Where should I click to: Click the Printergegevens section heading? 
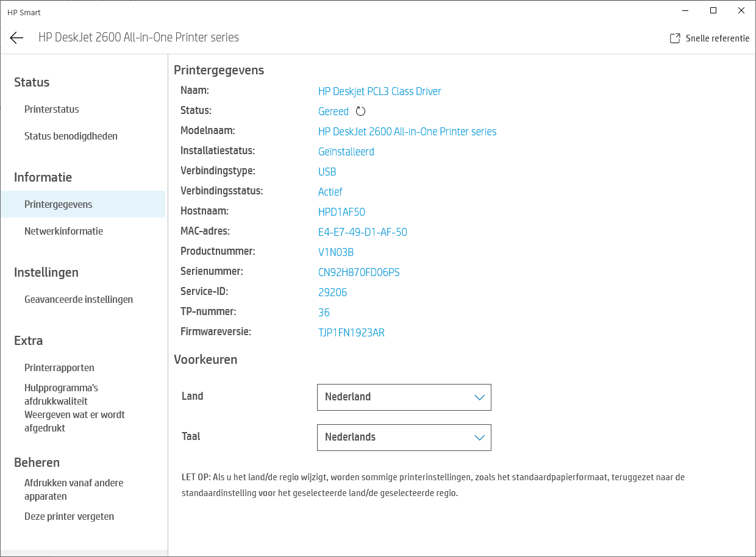[x=219, y=70]
